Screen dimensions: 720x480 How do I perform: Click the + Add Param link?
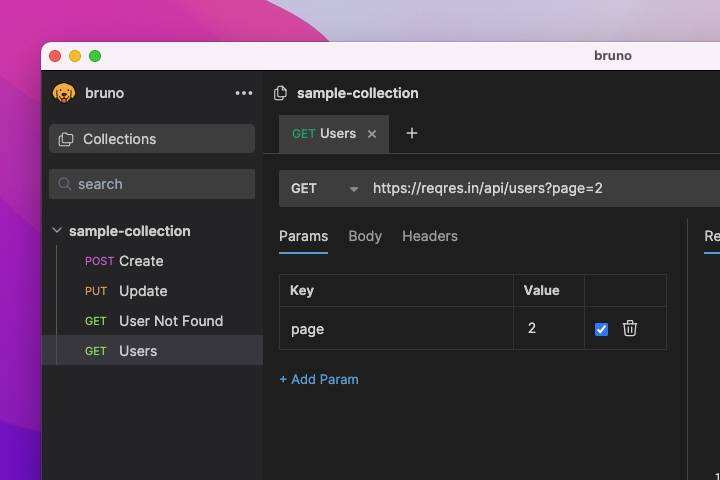point(319,379)
